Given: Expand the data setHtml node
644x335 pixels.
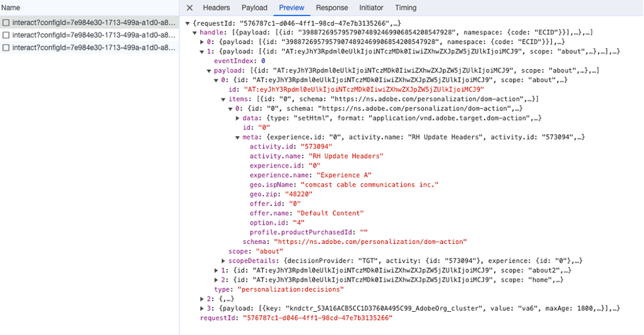Looking at the screenshot, I should [238, 118].
